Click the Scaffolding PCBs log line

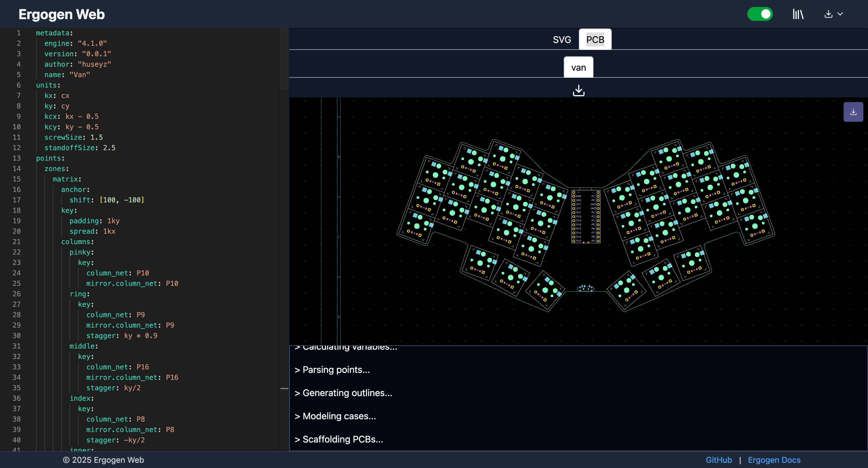click(342, 439)
